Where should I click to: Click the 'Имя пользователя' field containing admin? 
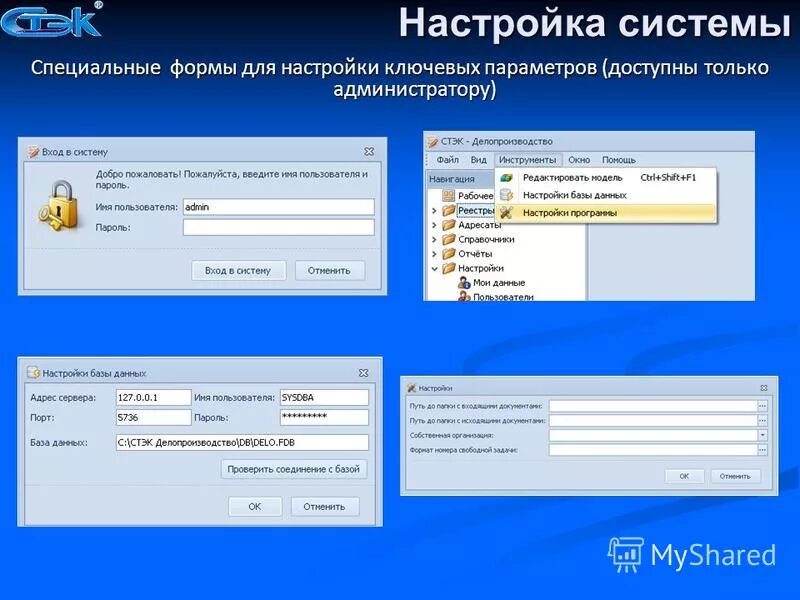pos(279,207)
